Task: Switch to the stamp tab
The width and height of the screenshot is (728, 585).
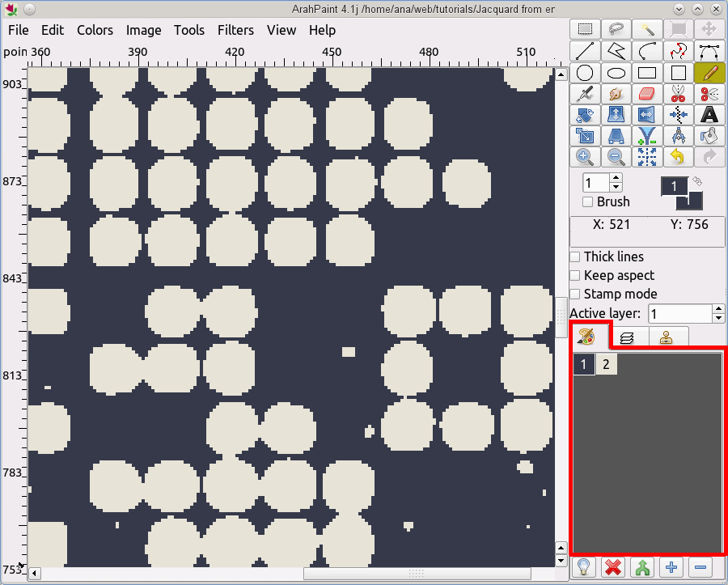Action: click(667, 338)
